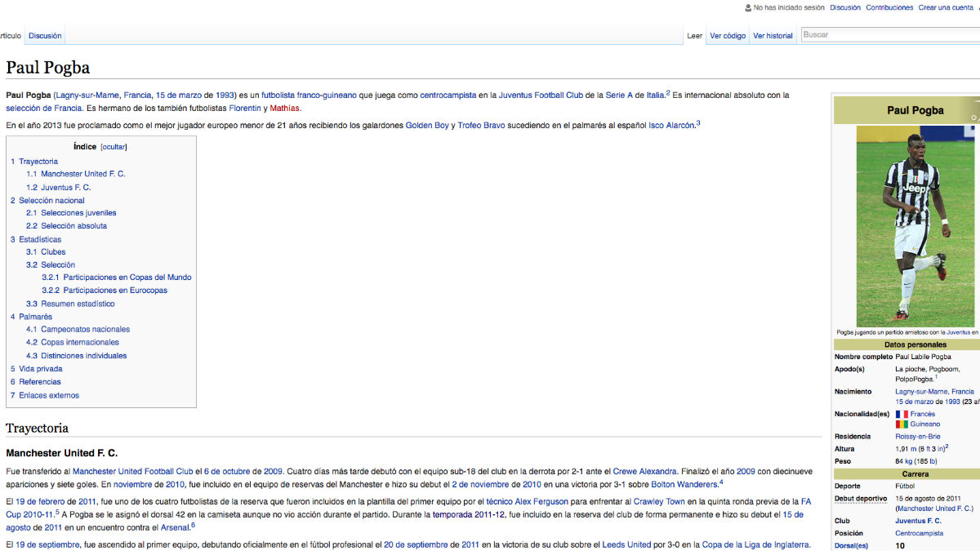Open the top-bar Discusión user link
The height and width of the screenshot is (551, 980).
click(845, 7)
